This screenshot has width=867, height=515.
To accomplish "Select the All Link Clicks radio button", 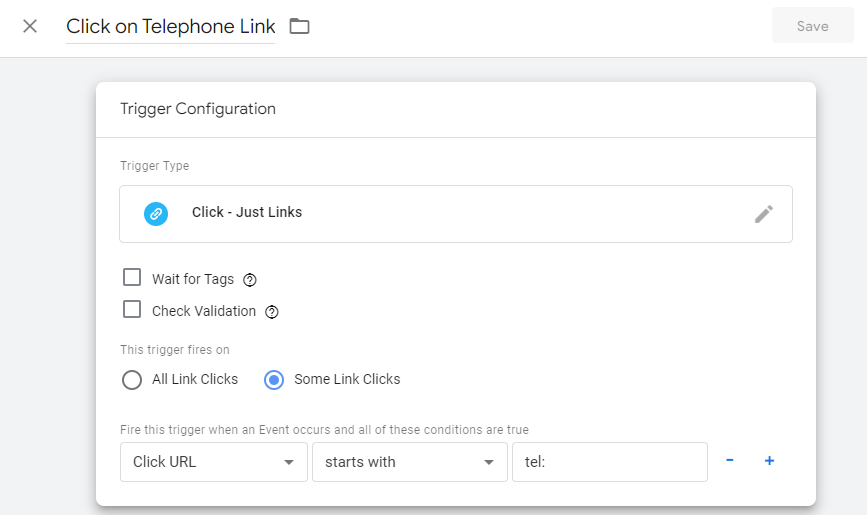I will click(x=132, y=380).
